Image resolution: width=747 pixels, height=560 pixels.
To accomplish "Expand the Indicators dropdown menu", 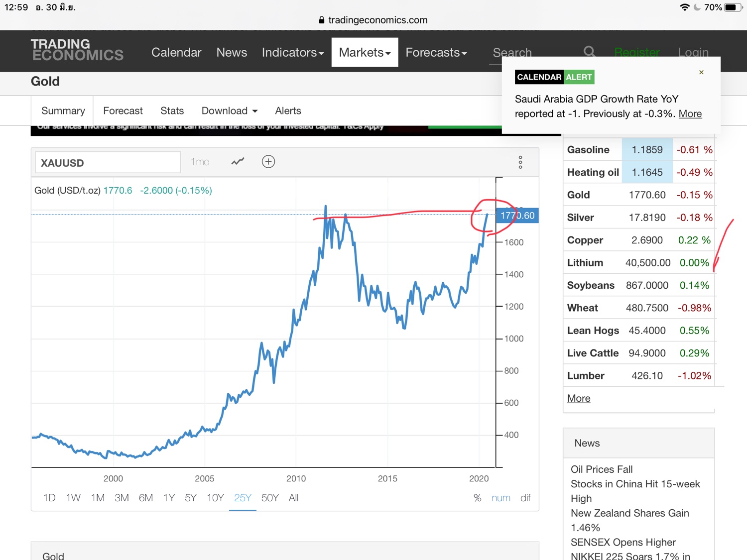I will tap(293, 52).
